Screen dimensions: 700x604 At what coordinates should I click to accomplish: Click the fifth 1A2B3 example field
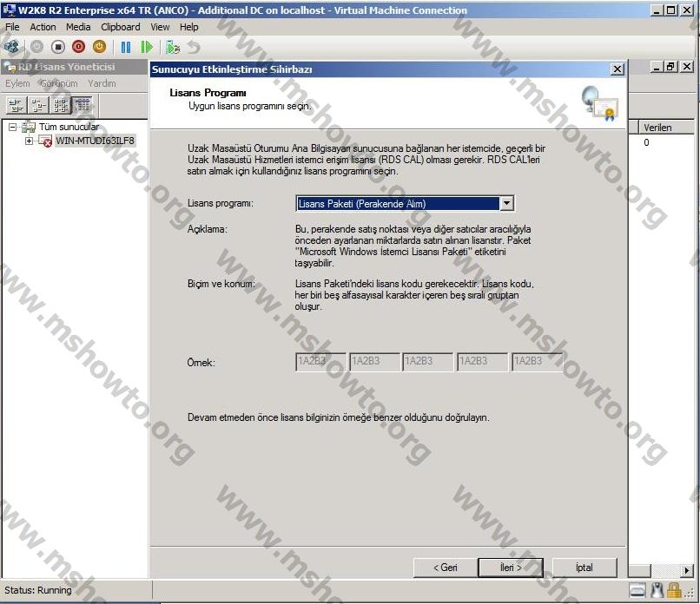tap(537, 362)
